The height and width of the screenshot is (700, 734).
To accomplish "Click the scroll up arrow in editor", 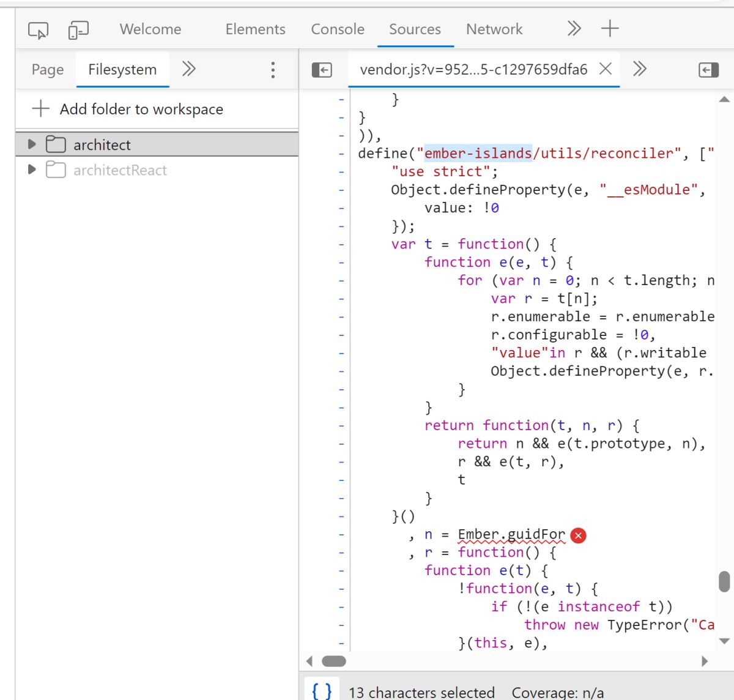I will (x=724, y=99).
